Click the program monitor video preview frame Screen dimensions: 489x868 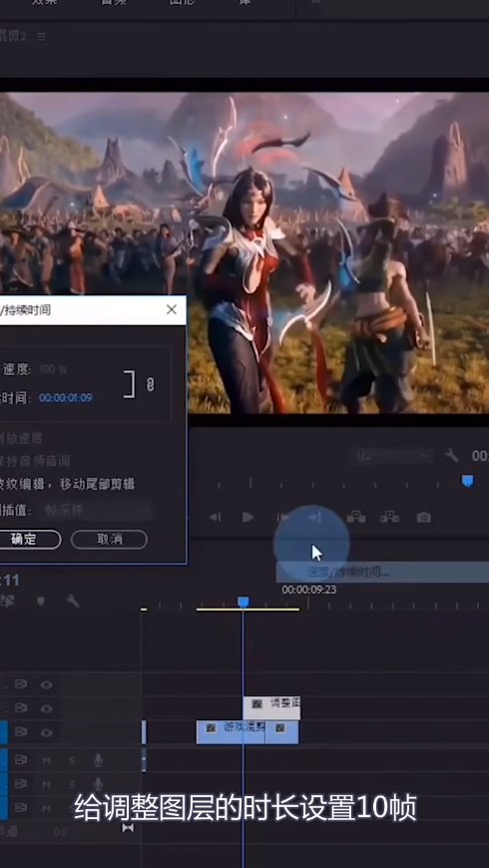(244, 252)
